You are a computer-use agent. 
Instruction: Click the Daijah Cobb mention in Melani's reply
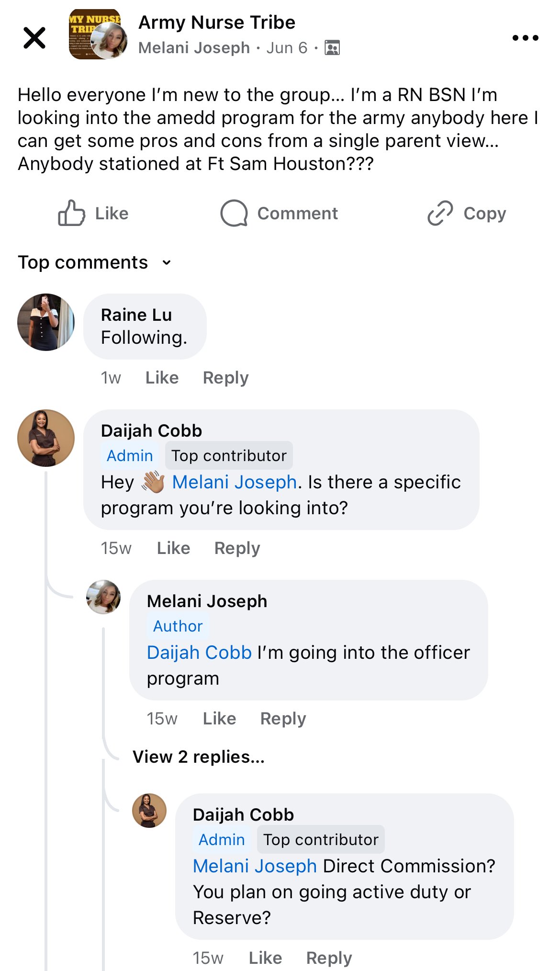click(x=199, y=653)
